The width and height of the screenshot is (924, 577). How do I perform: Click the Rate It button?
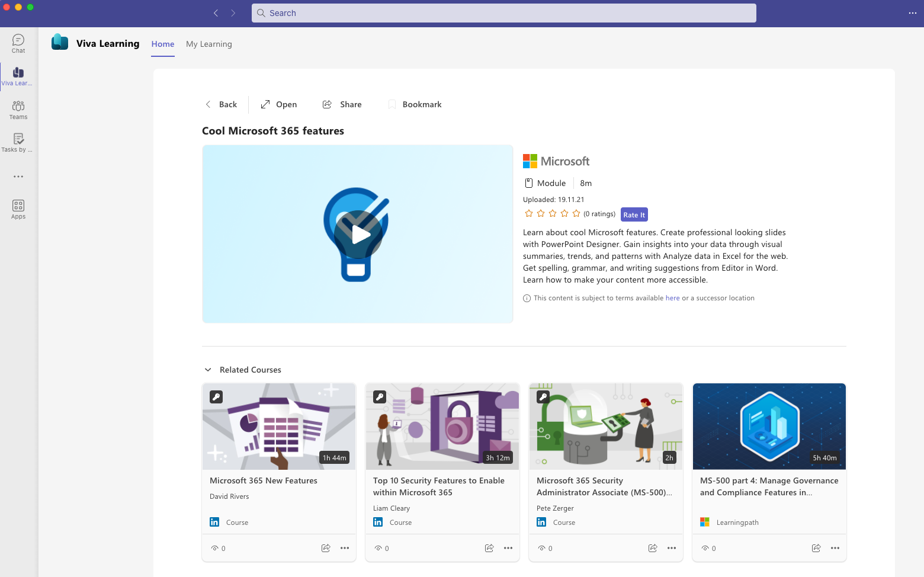pos(634,214)
